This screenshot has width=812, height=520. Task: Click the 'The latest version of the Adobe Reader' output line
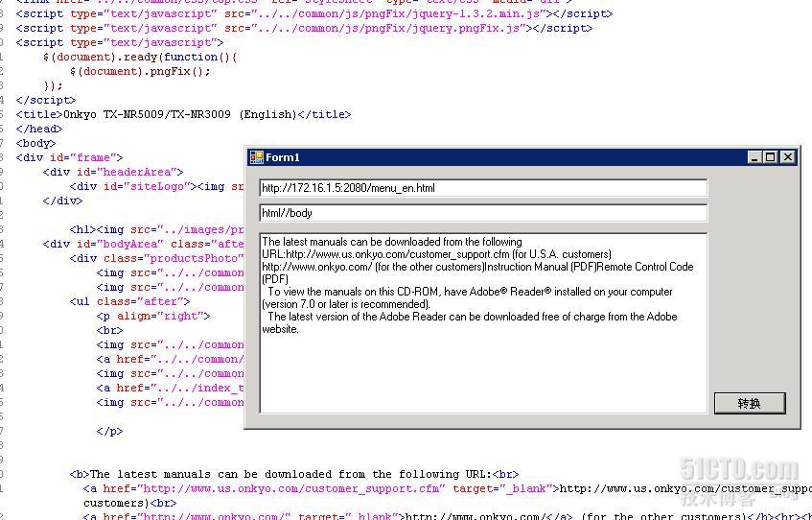[473, 317]
